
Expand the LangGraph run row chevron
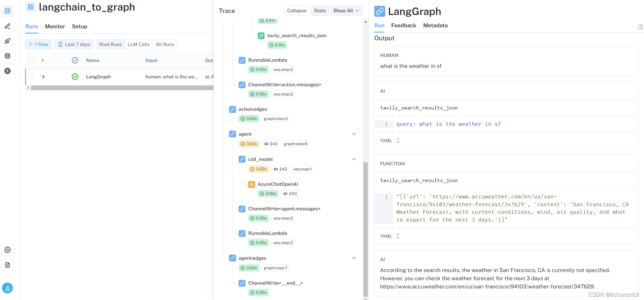click(x=43, y=77)
